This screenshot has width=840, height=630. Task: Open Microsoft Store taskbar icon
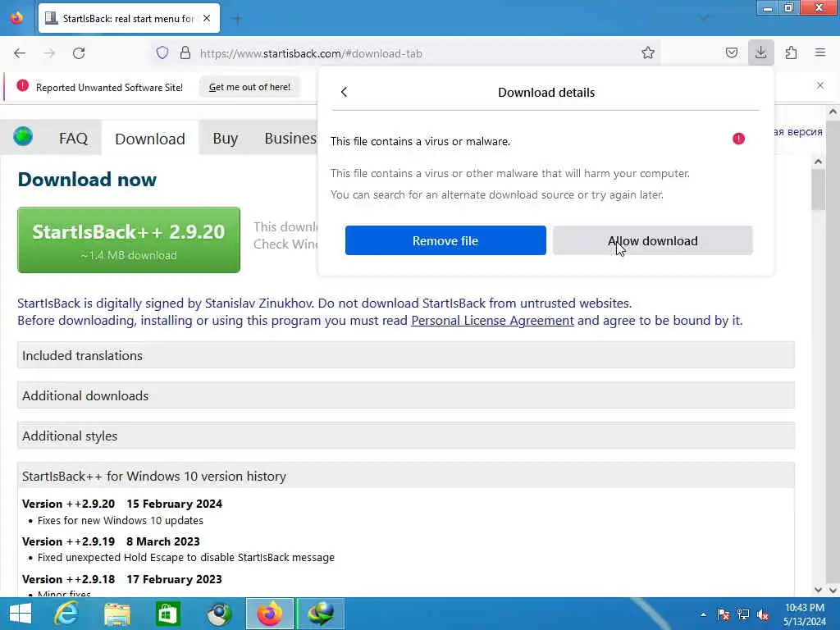(167, 614)
